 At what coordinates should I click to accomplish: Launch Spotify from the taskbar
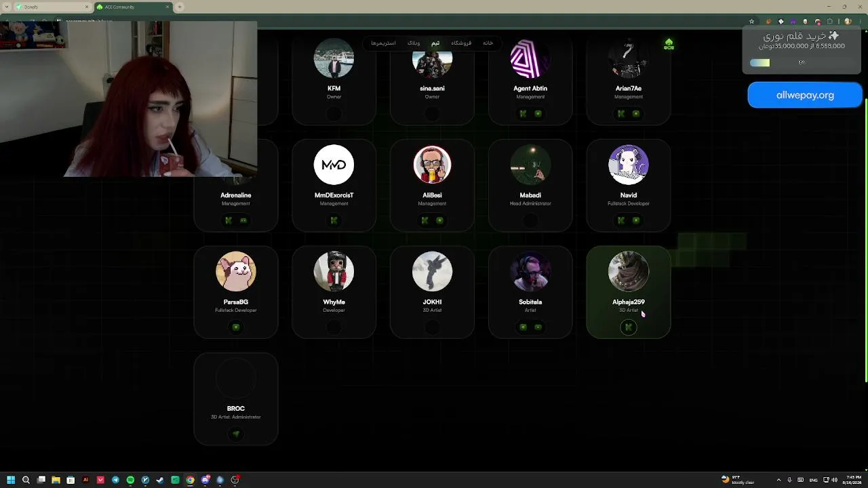click(x=130, y=480)
